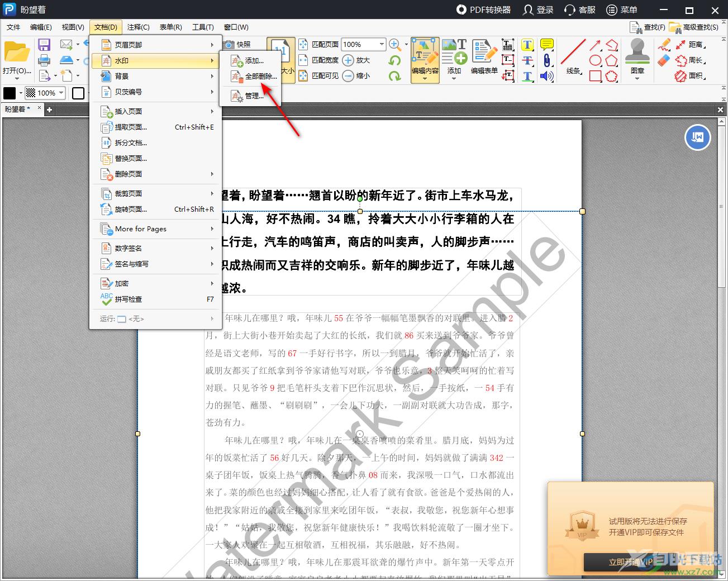Click 立即开通VIP button

point(631,563)
